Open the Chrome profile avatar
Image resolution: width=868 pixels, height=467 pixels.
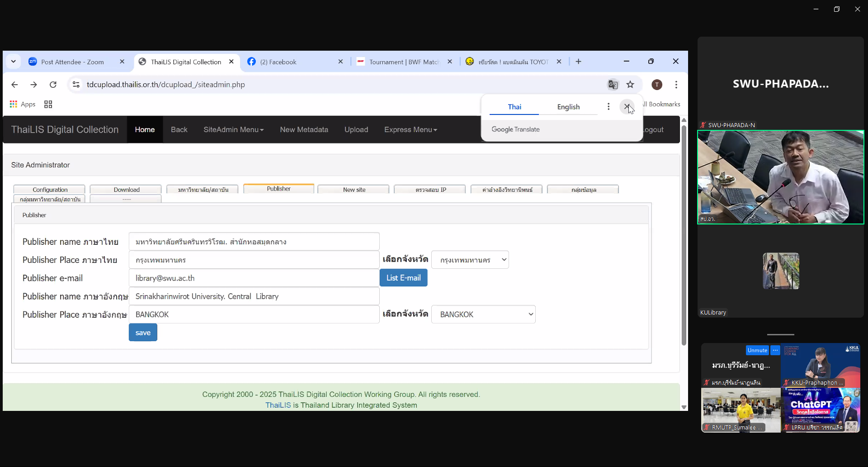(x=657, y=85)
